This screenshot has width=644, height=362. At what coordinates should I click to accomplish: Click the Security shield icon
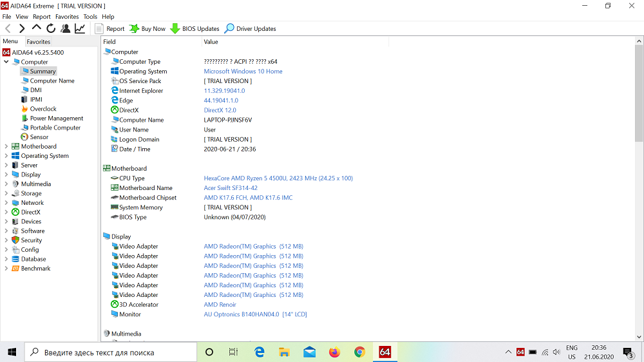(x=15, y=240)
